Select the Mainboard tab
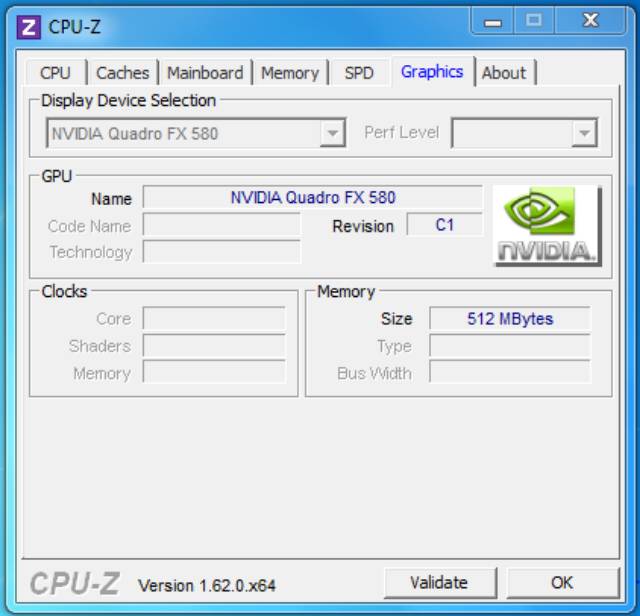The width and height of the screenshot is (640, 616). 205,73
